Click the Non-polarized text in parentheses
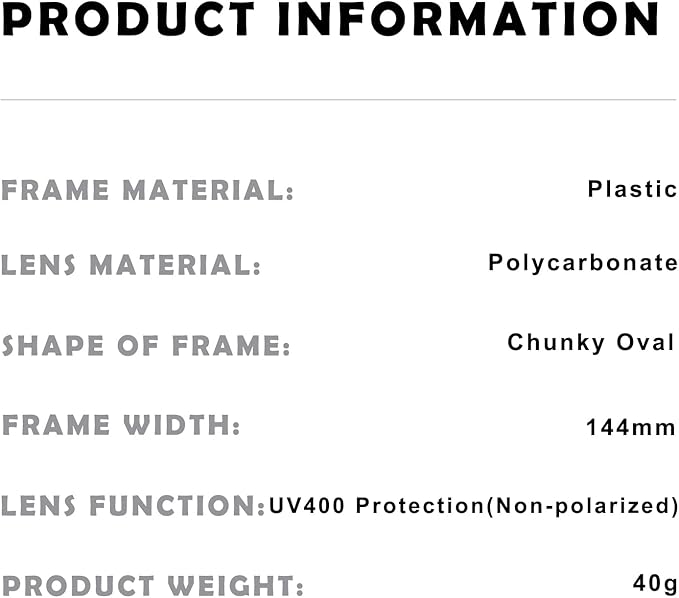Viewport: 679px width, 598px height. [583, 506]
